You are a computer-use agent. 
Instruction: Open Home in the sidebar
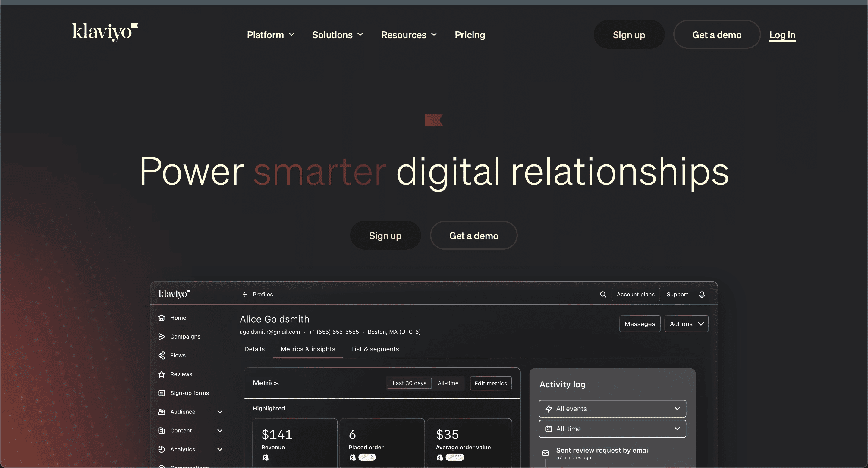(x=178, y=317)
